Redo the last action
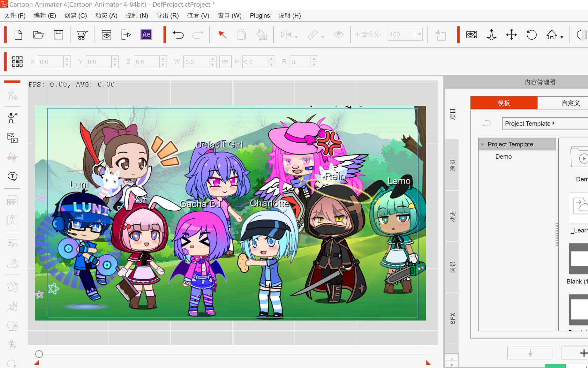 (198, 34)
